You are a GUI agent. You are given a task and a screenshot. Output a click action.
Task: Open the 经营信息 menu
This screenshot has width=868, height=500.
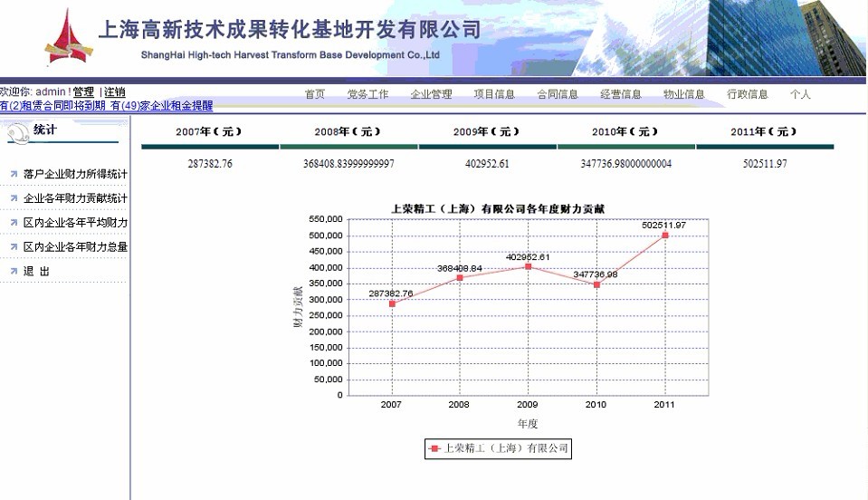pos(621,94)
